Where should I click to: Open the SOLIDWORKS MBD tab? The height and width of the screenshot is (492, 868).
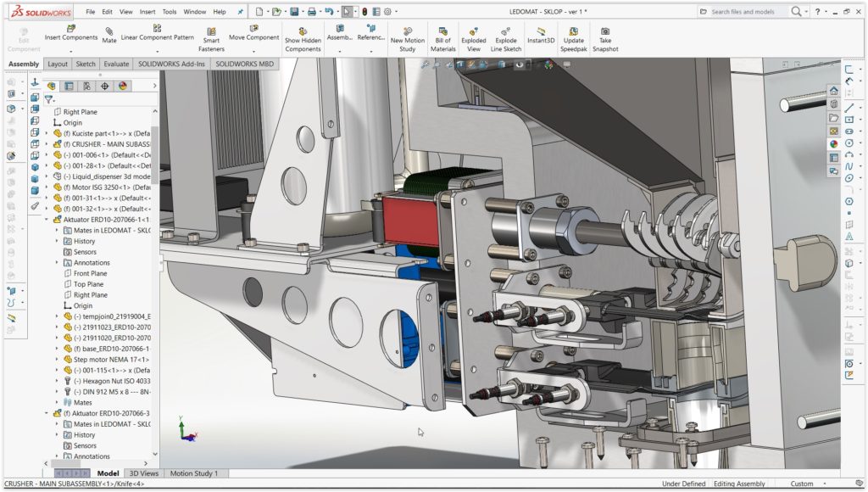245,64
